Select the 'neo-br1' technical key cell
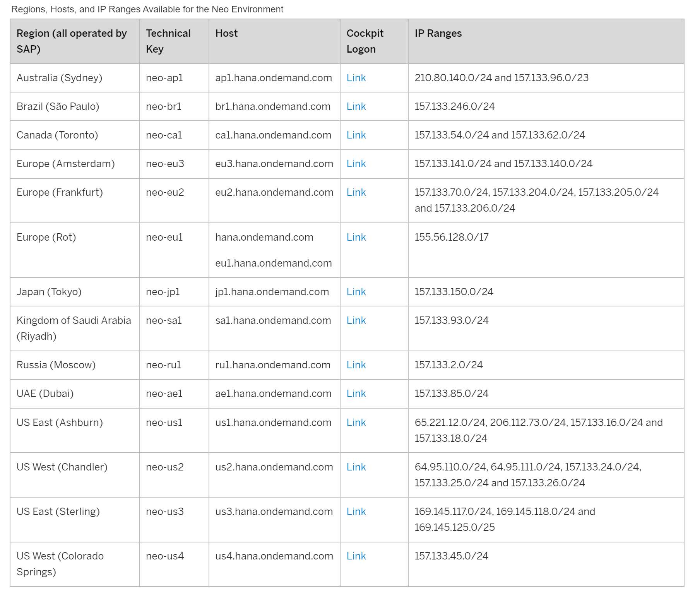700x597 pixels. [174, 106]
